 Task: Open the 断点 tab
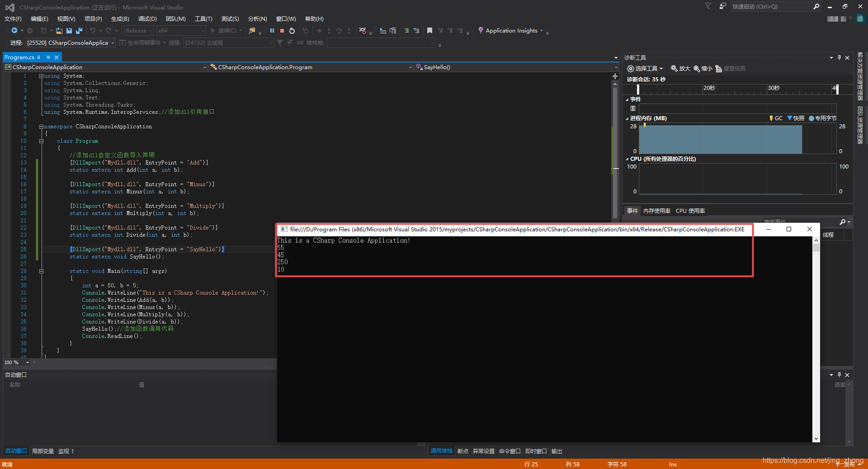[x=463, y=451]
